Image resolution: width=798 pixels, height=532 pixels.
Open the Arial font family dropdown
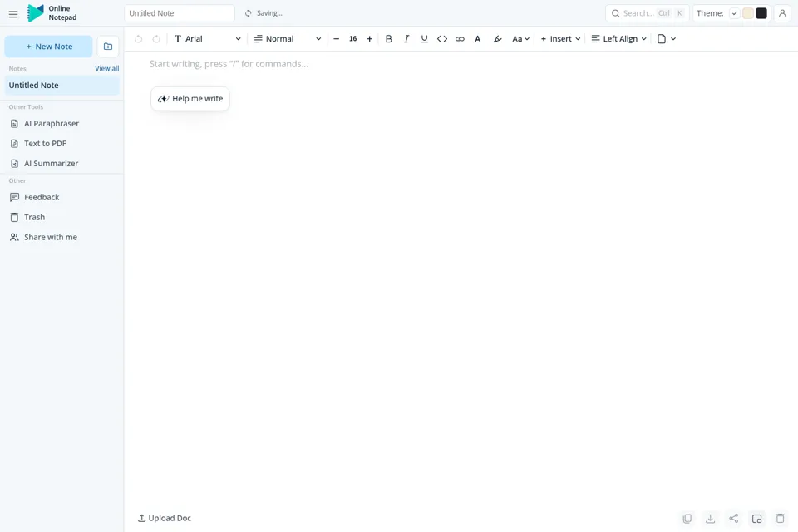207,39
